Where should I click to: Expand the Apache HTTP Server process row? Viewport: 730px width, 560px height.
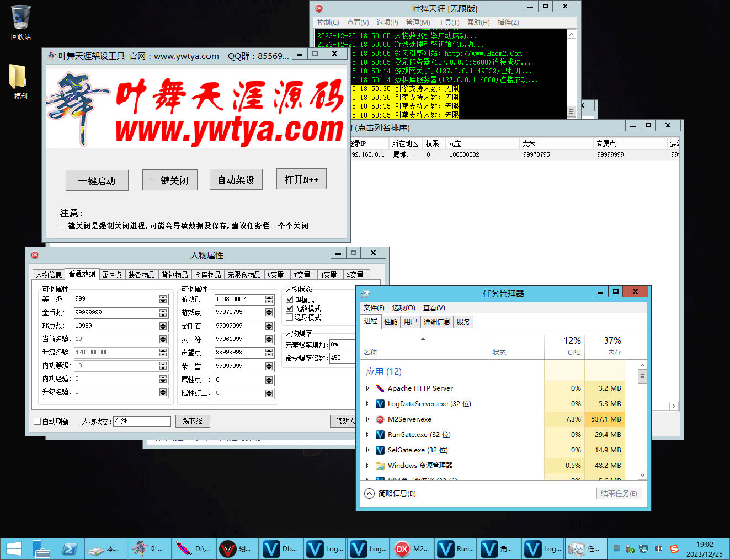click(367, 388)
